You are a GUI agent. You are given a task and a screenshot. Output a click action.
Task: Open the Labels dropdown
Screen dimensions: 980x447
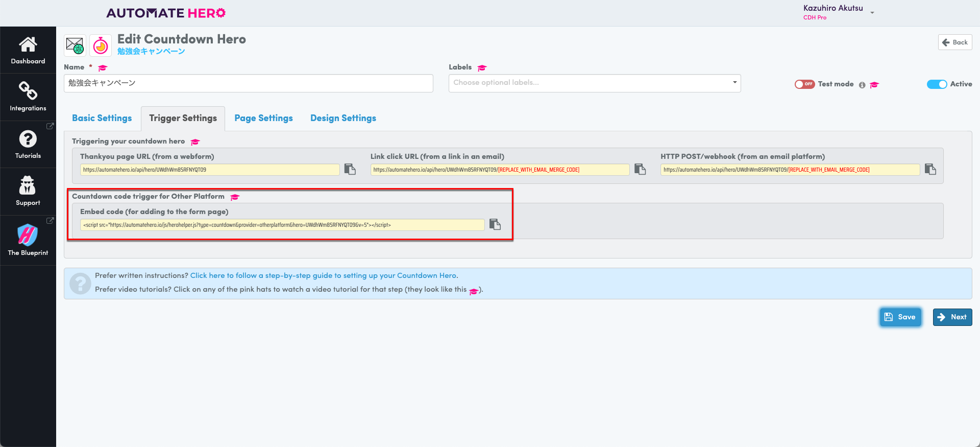coord(595,83)
